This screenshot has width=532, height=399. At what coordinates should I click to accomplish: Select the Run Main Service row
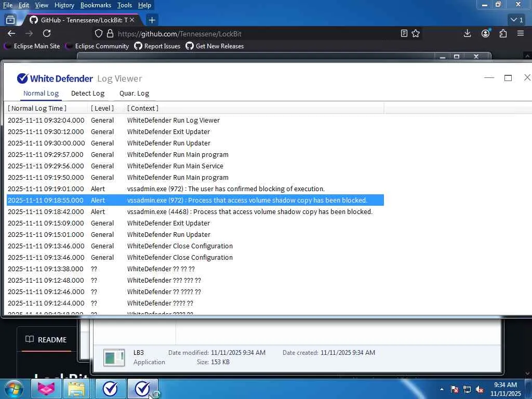[x=195, y=166]
